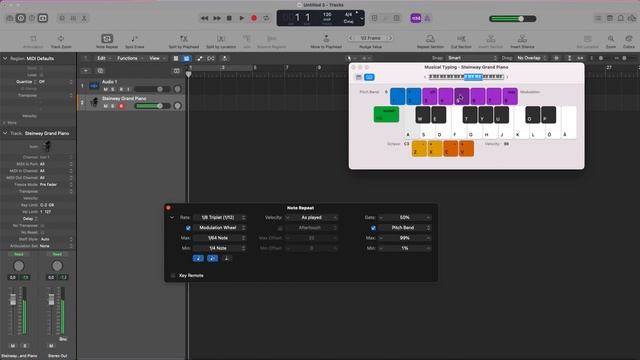Image resolution: width=640 pixels, height=360 pixels.
Task: Open the Velocity As played dropdown
Action: click(x=311, y=218)
